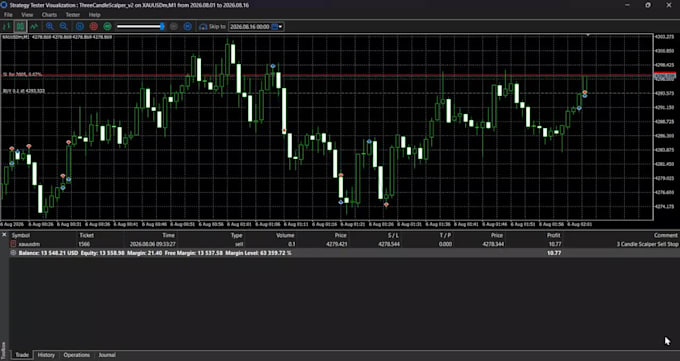
Task: Click the blue step-forward round button
Action: 187,26
